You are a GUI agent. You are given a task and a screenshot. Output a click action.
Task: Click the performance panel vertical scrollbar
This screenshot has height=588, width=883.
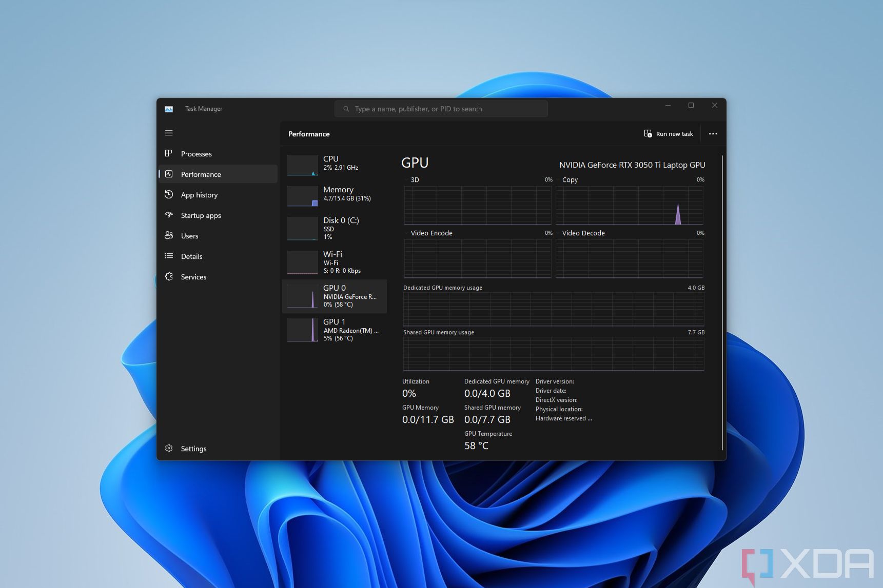(722, 302)
